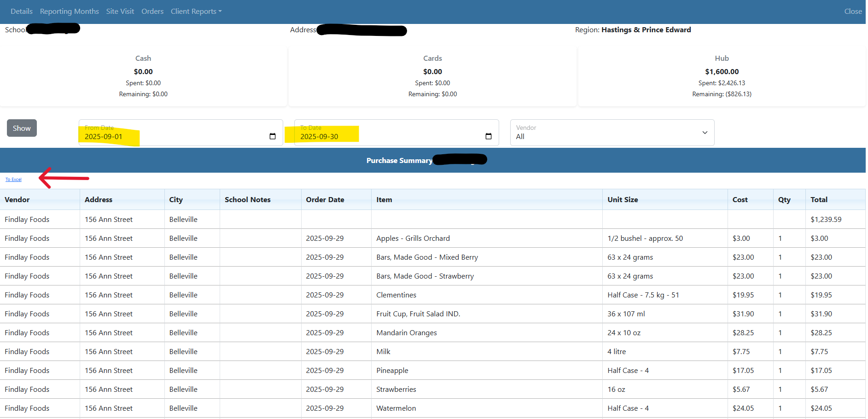Open the Client Reports dropdown menu
The image size is (868, 419).
pos(196,12)
